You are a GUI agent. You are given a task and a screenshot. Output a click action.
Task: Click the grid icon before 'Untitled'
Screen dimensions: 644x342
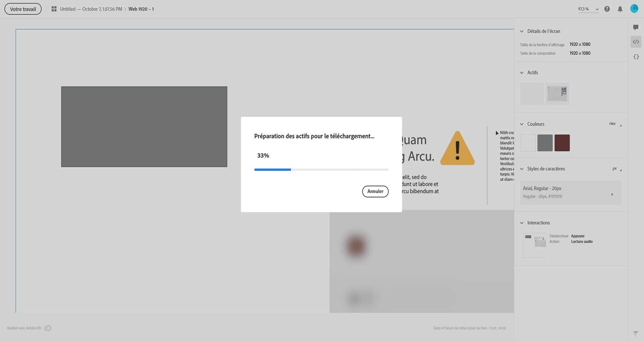(x=54, y=9)
